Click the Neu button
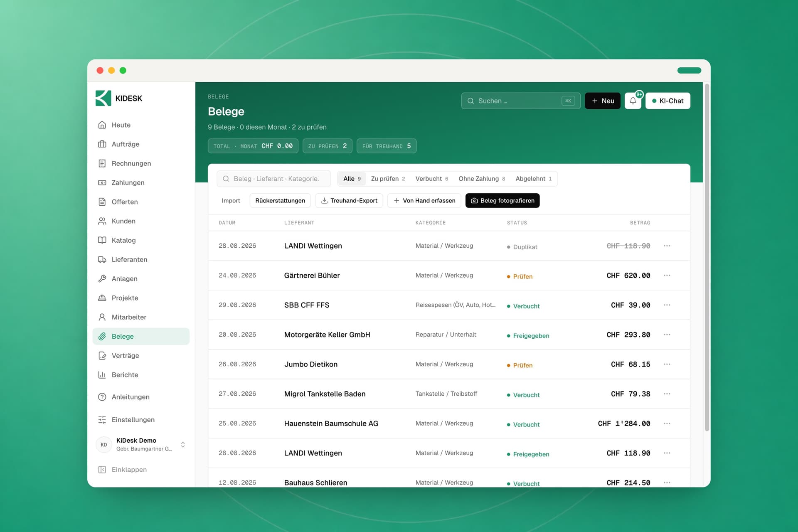Screen dimensions: 798x532 click(603, 101)
